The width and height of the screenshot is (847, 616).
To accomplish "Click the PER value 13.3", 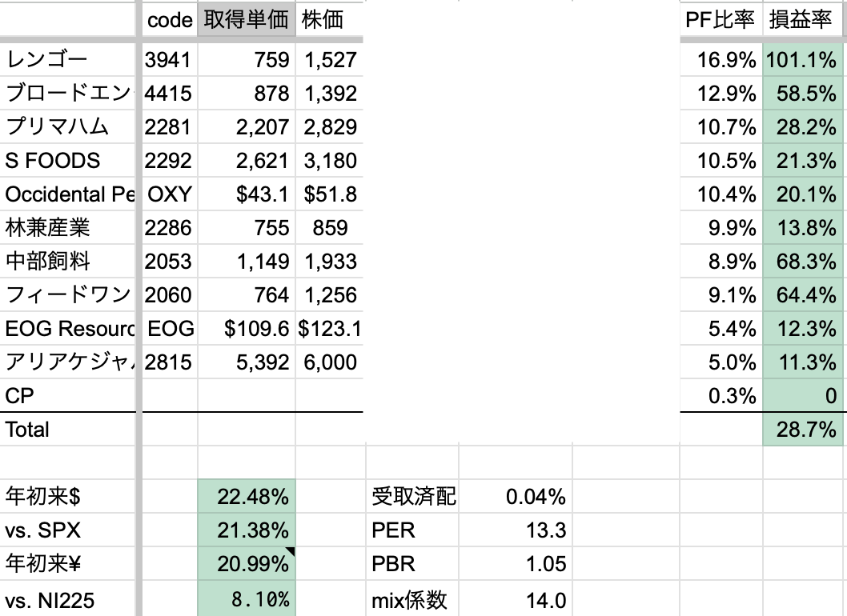I will click(x=516, y=530).
